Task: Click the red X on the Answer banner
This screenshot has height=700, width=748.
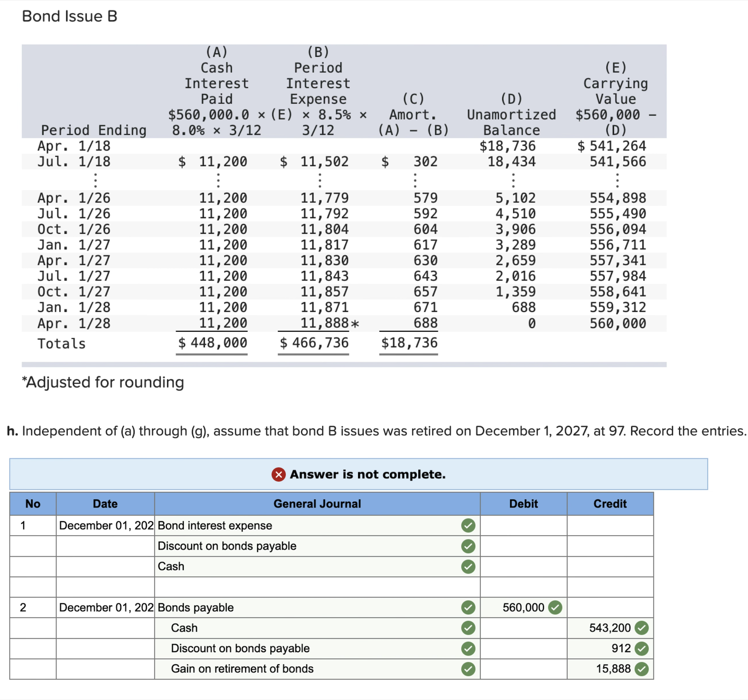Action: pos(278,474)
